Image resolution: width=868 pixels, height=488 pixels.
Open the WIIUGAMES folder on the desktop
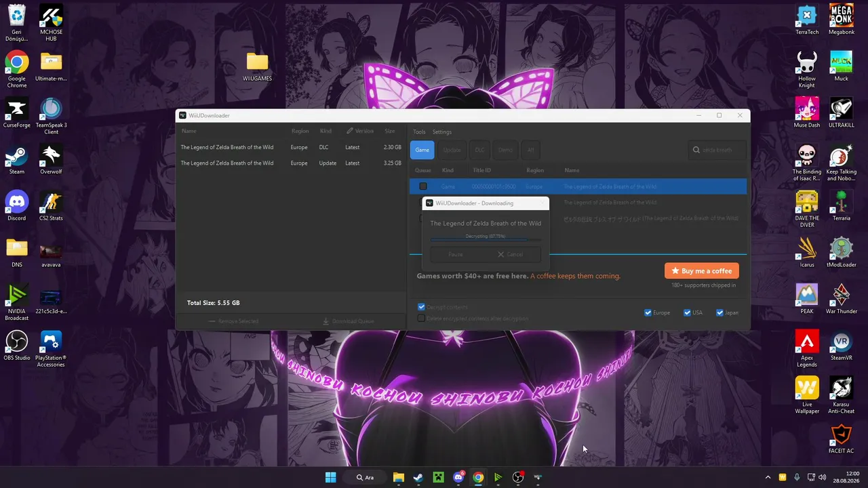pos(257,67)
